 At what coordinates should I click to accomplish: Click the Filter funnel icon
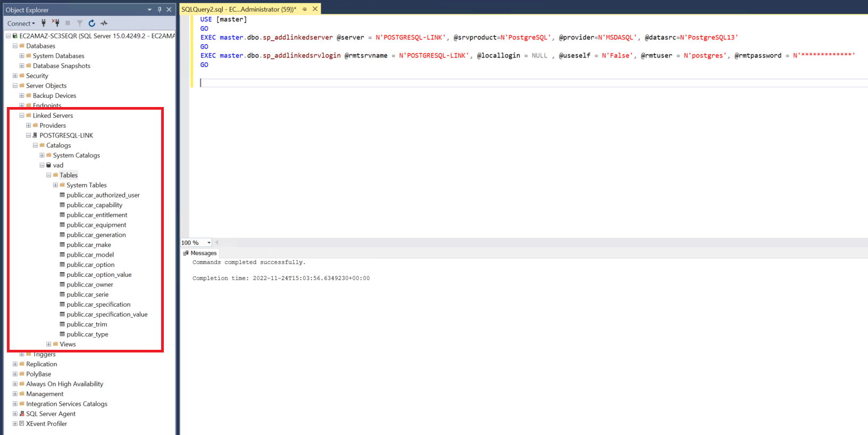coord(80,23)
